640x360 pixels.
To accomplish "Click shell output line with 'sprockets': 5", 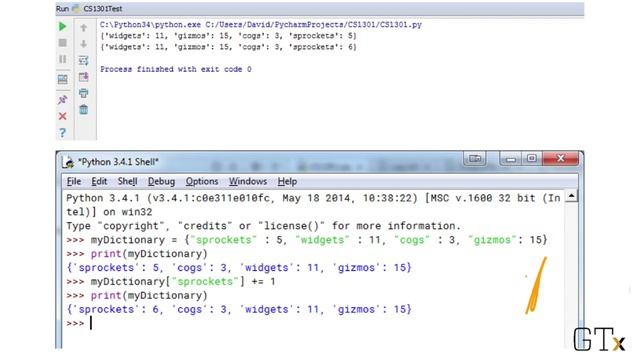I will 239,268.
